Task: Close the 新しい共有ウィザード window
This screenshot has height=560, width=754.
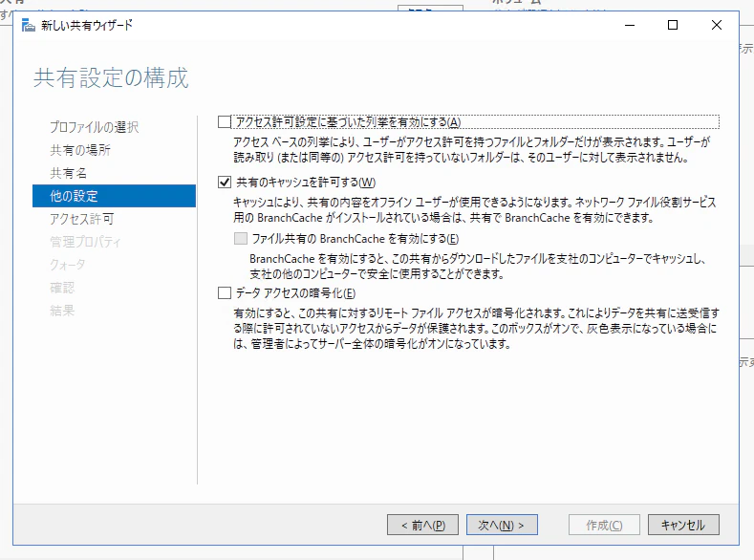Action: tap(717, 25)
